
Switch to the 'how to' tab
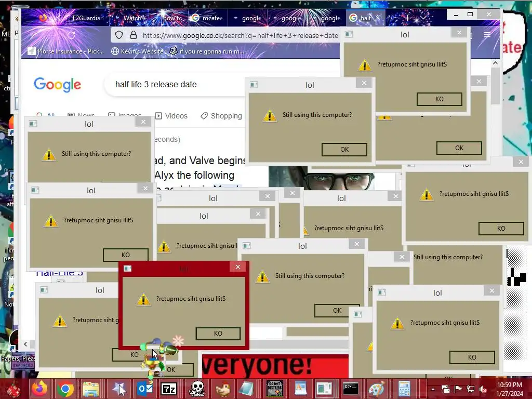pos(169,18)
